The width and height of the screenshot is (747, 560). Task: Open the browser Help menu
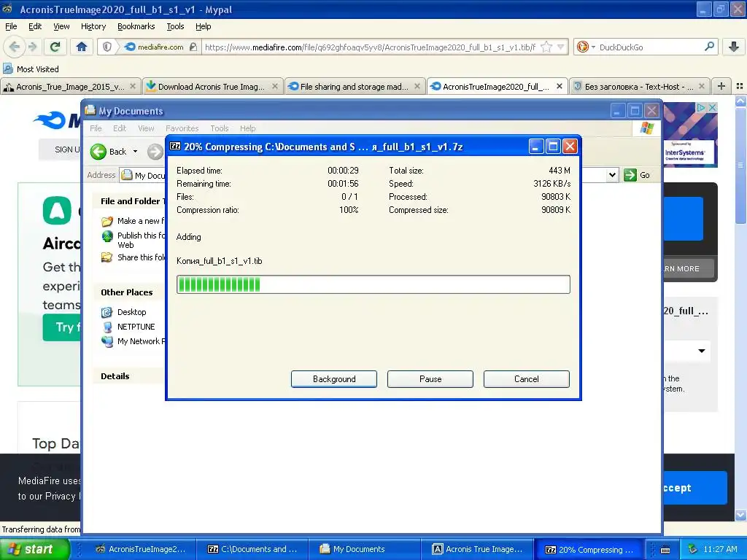204,26
